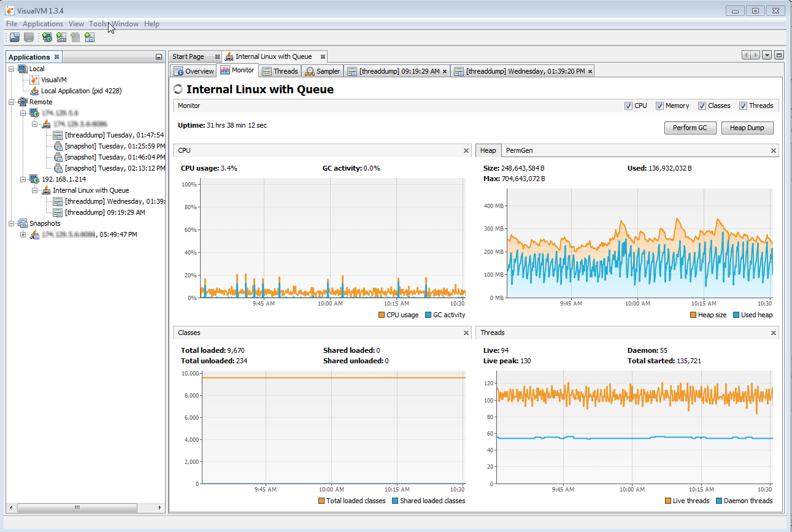The height and width of the screenshot is (532, 792).
Task: Toggle the Threads monitor checkbox
Action: click(x=743, y=106)
